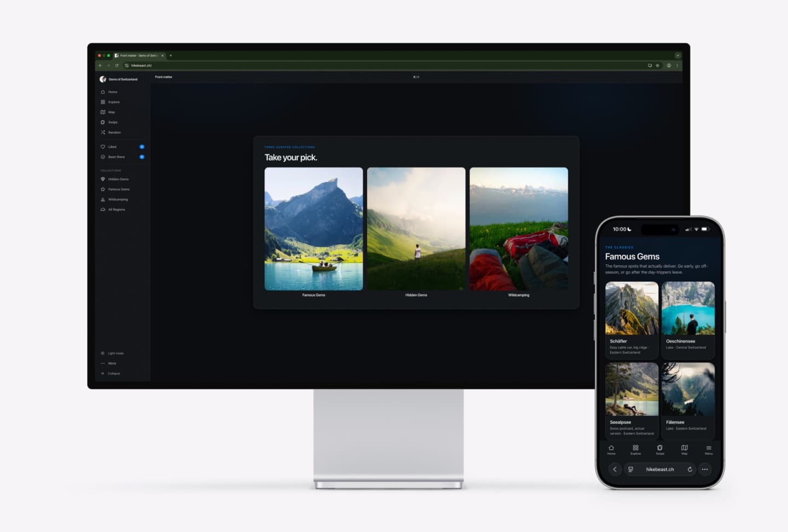Open the Schäfler card on the phone
The image size is (788, 532).
632,320
